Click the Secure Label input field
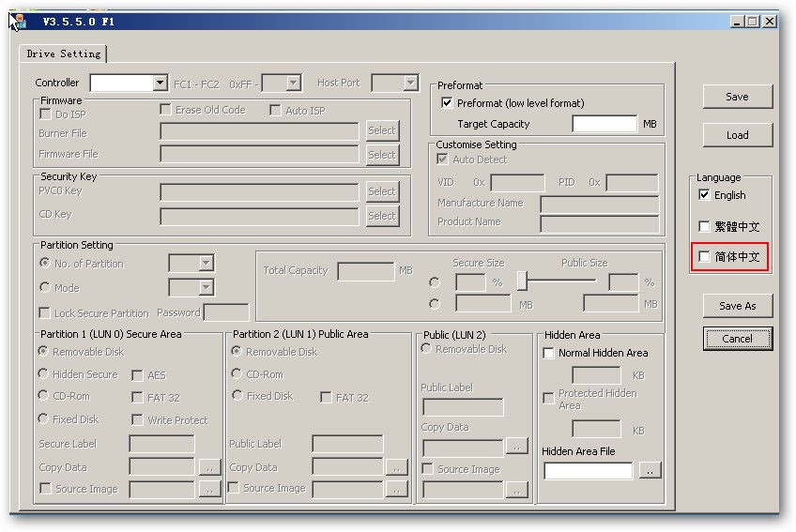796x532 pixels. [x=162, y=444]
